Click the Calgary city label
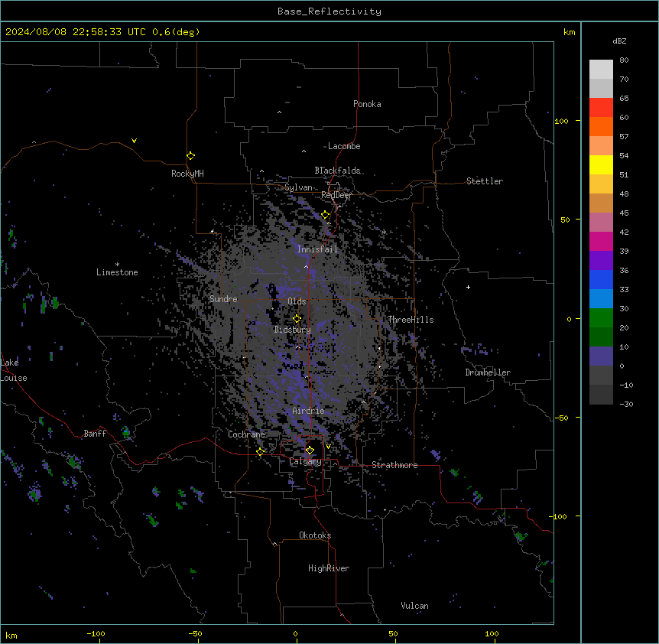 click(x=305, y=461)
